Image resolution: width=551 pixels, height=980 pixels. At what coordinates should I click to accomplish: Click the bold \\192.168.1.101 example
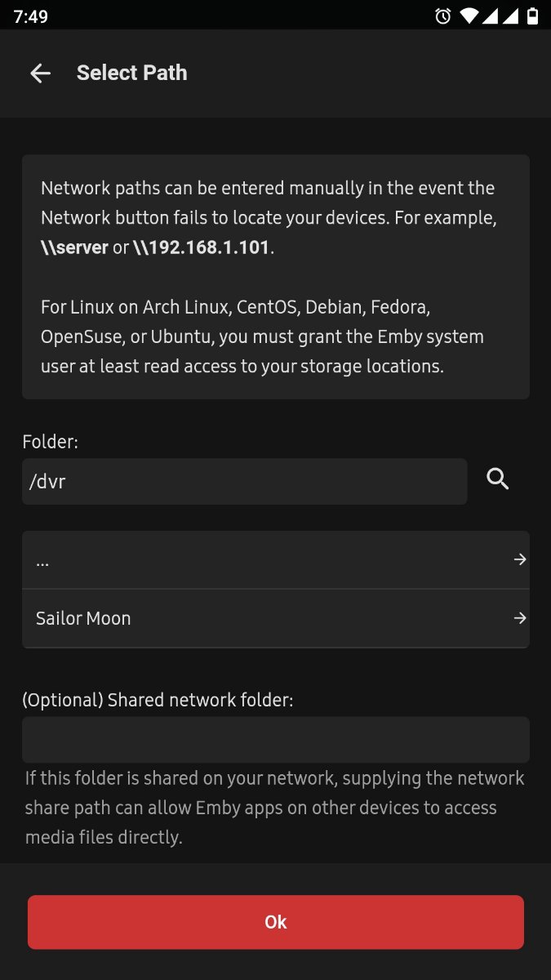coord(201,248)
